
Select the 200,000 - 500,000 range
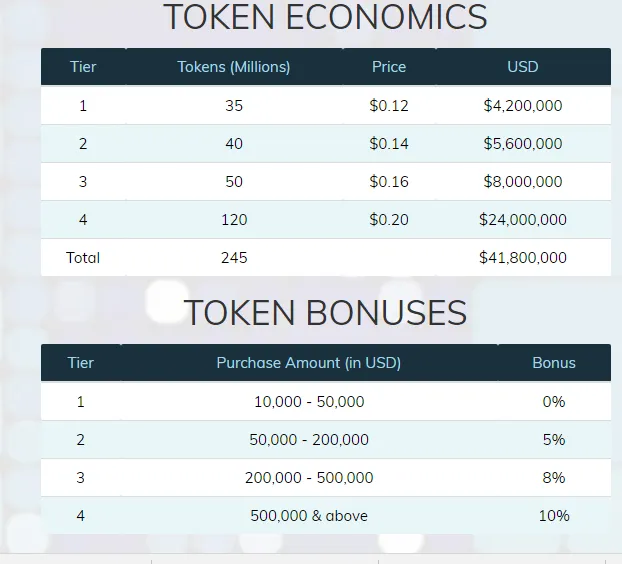(309, 478)
